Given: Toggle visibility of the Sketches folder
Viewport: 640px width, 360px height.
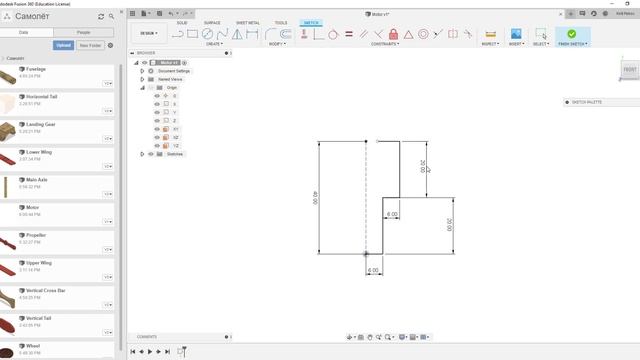Looking at the screenshot, I should 151,154.
